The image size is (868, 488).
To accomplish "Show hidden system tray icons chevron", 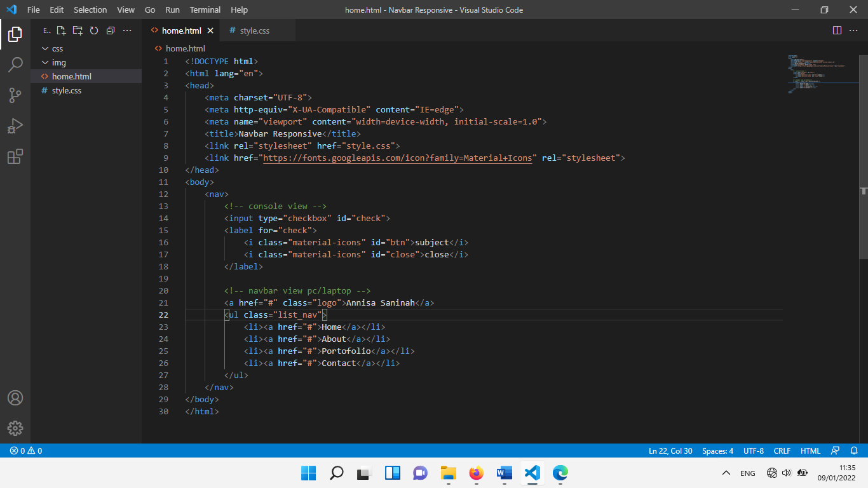I will 726,473.
